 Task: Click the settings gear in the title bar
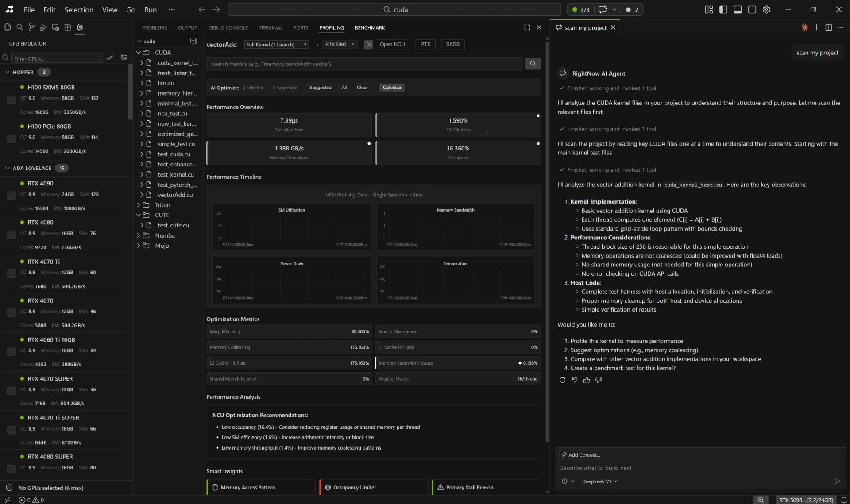[767, 9]
